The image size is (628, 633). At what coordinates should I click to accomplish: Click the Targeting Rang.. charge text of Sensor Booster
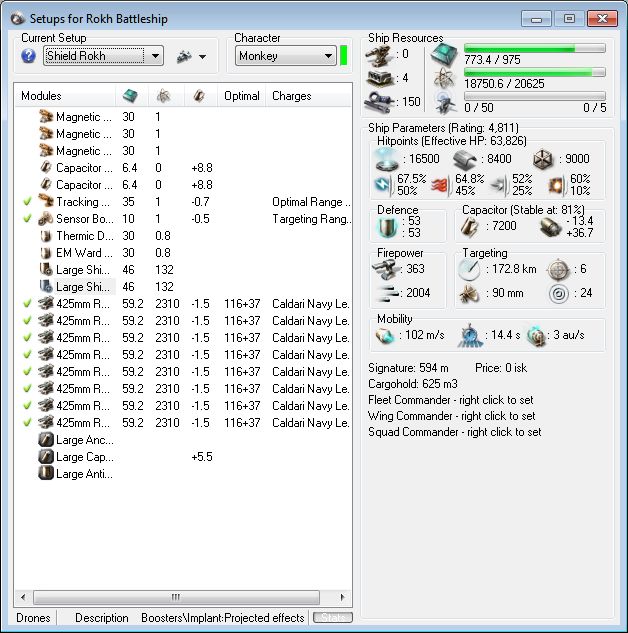[x=312, y=218]
